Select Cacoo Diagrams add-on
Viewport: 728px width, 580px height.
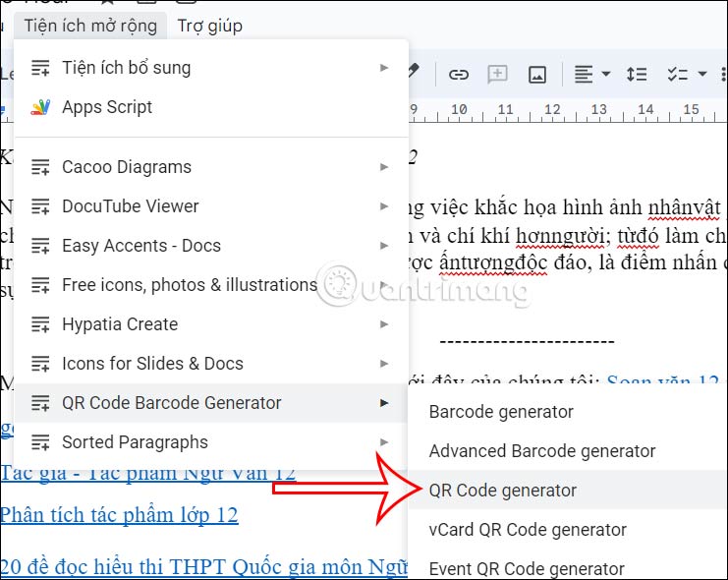coord(211,167)
